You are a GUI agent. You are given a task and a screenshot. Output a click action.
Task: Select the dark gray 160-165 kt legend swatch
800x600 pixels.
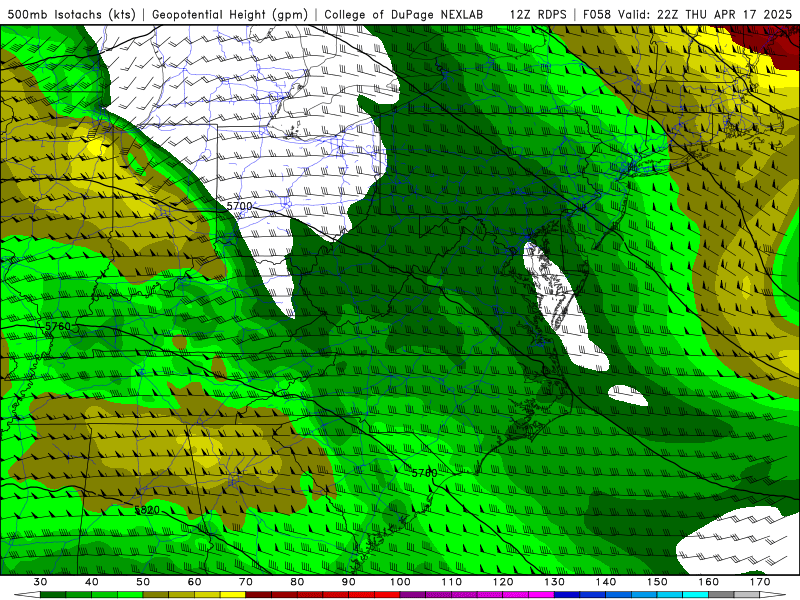721,595
